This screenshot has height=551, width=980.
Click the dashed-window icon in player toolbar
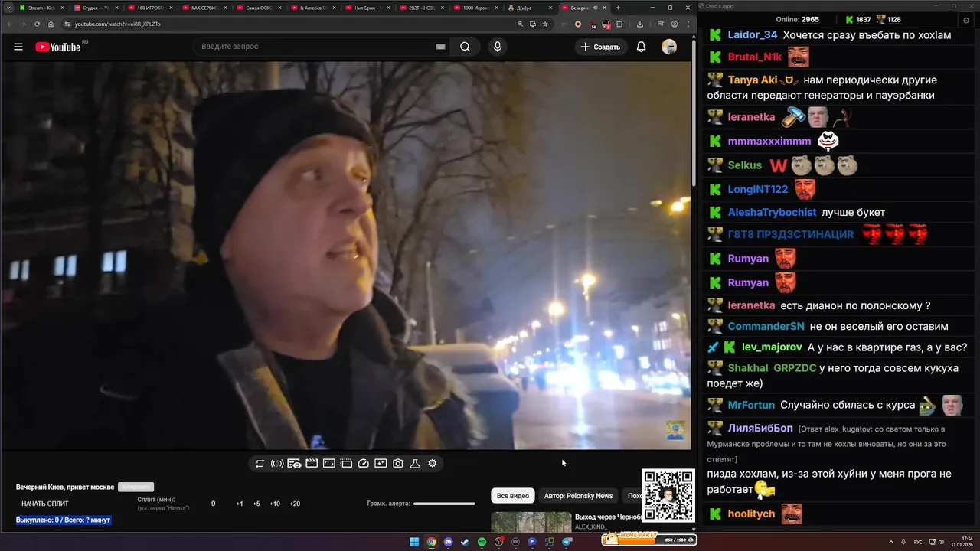pyautogui.click(x=346, y=463)
